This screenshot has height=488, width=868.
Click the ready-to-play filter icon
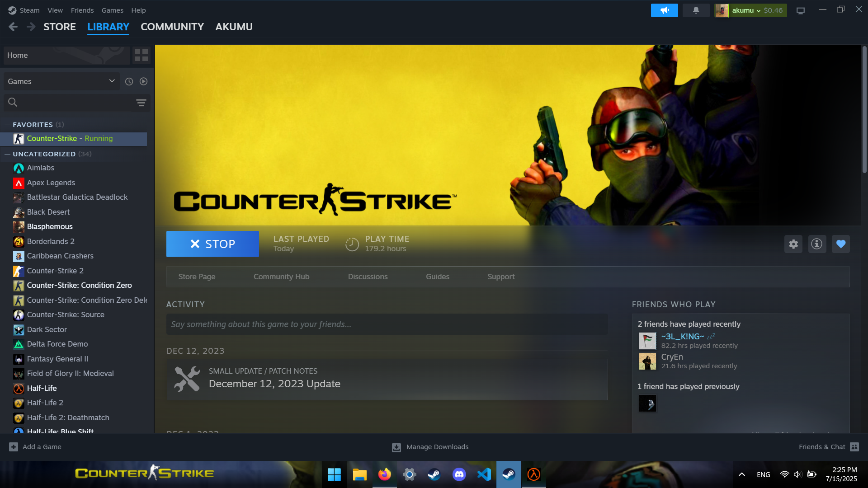(143, 81)
